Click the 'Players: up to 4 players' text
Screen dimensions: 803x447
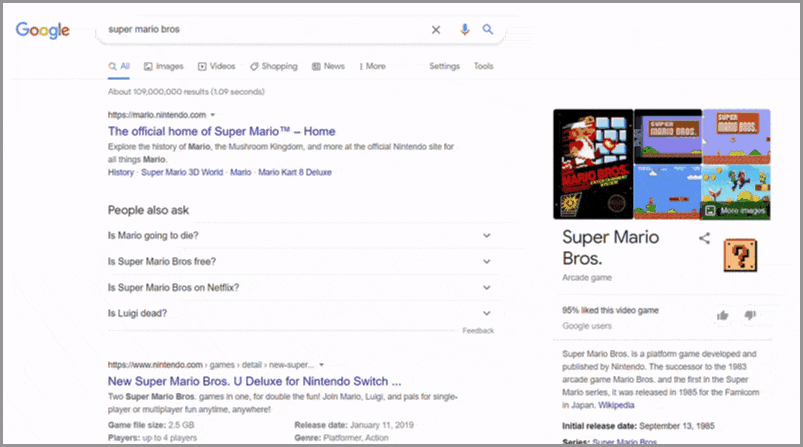pyautogui.click(x=153, y=438)
